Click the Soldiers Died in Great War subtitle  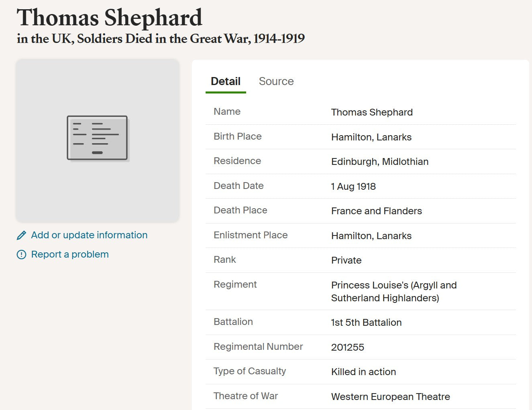161,39
